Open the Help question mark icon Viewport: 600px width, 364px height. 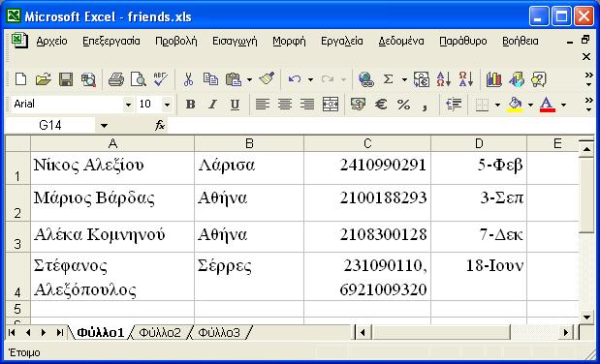coord(538,79)
